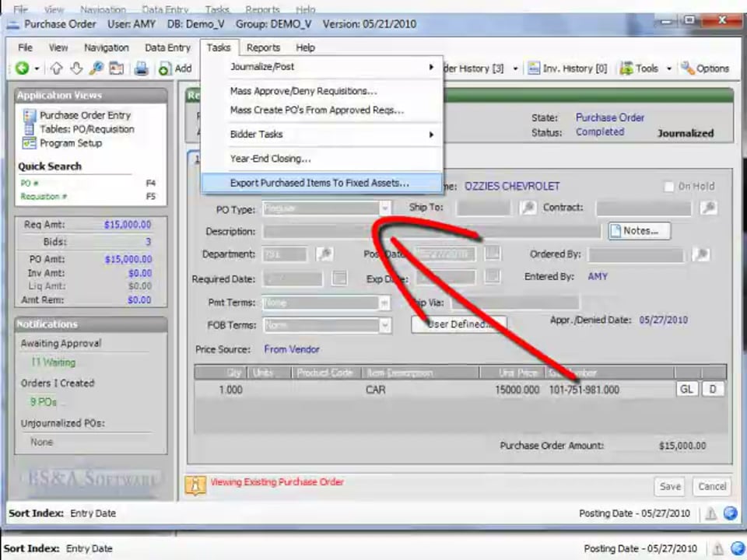Click the Cancel button
This screenshot has width=747, height=560.
coord(712,487)
